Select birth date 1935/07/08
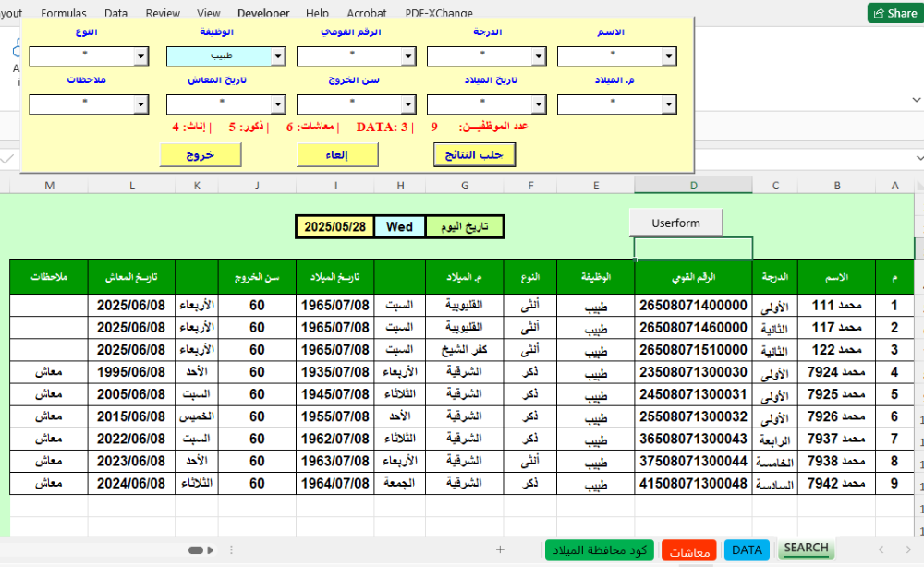Screen dimensions: 924x567 pyautogui.click(x=335, y=373)
